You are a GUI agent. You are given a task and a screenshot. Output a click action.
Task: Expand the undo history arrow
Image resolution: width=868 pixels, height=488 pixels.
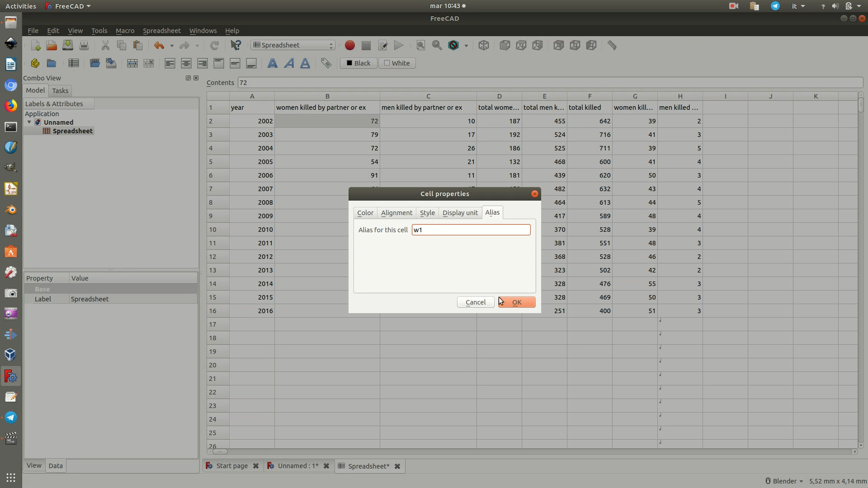172,46
